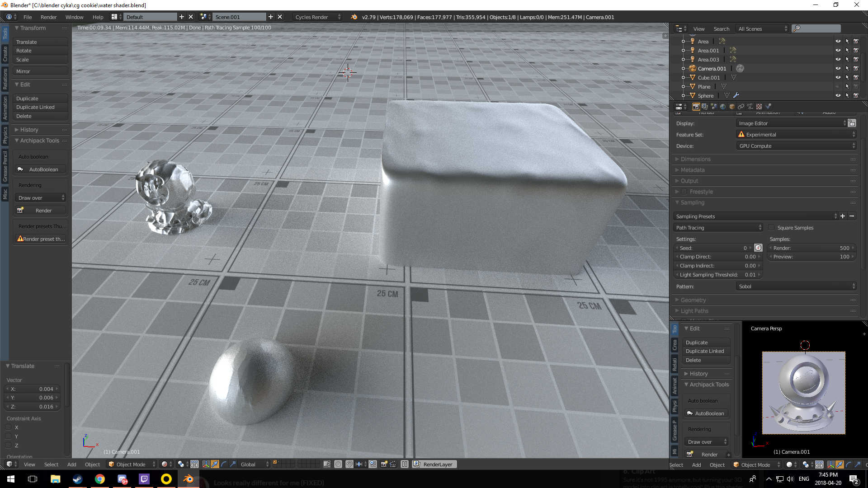Enable X constraint axis checkbox
The height and width of the screenshot is (488, 868).
[9, 427]
